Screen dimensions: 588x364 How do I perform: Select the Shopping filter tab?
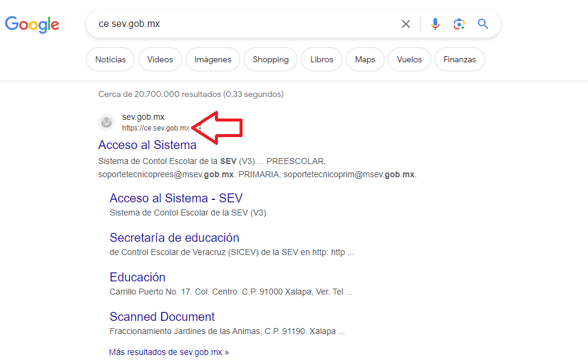click(x=271, y=59)
